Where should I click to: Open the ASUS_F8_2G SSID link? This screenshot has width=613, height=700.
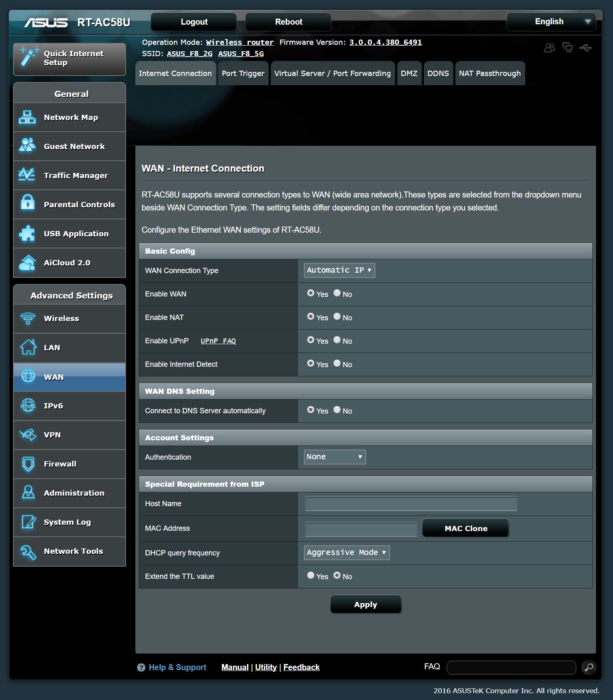click(190, 54)
